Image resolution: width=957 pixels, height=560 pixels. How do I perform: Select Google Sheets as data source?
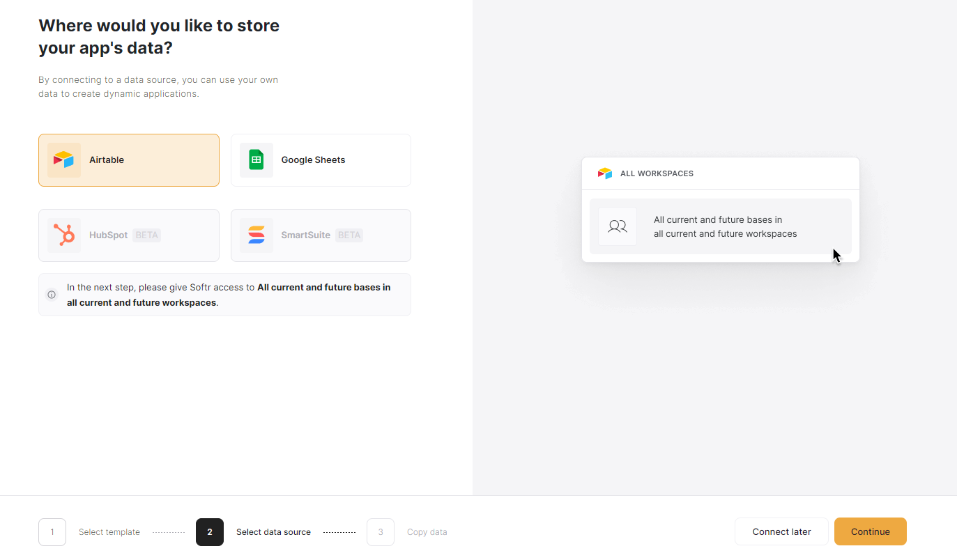[x=321, y=160]
